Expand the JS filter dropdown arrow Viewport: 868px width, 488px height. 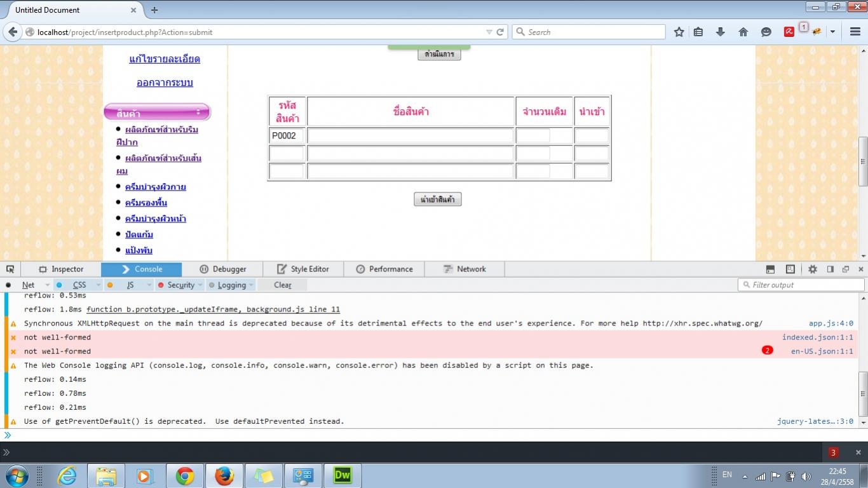tap(149, 285)
